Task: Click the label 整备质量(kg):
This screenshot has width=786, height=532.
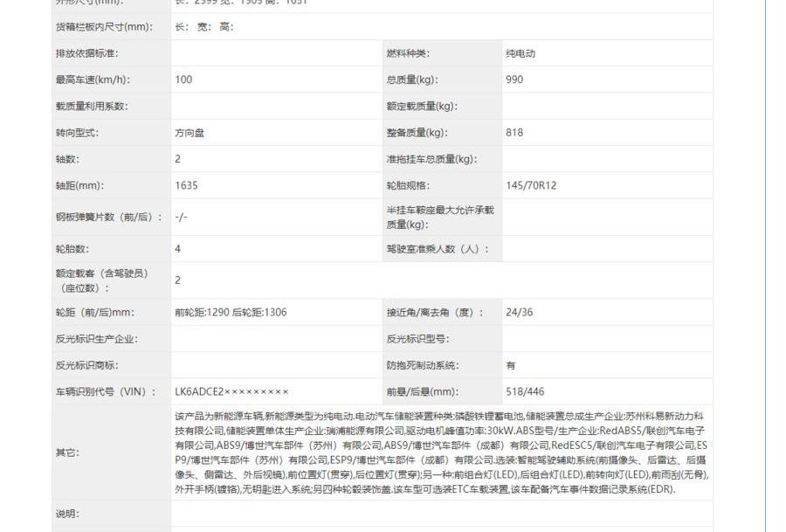Action: (417, 133)
